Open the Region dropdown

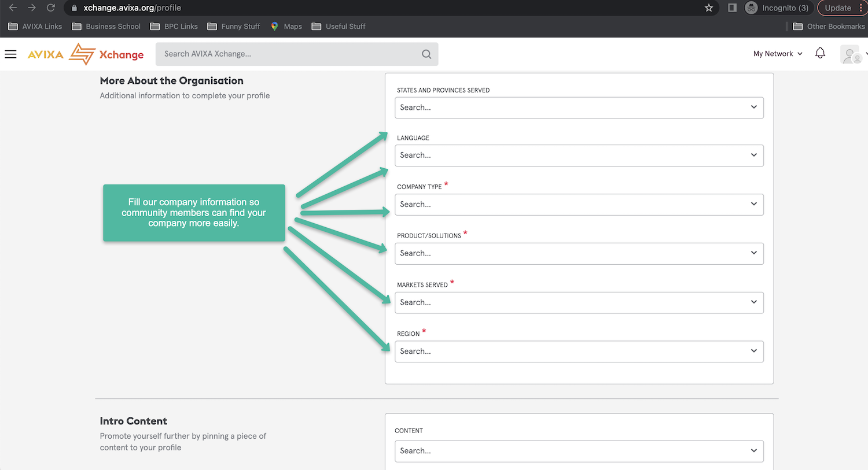pos(579,351)
